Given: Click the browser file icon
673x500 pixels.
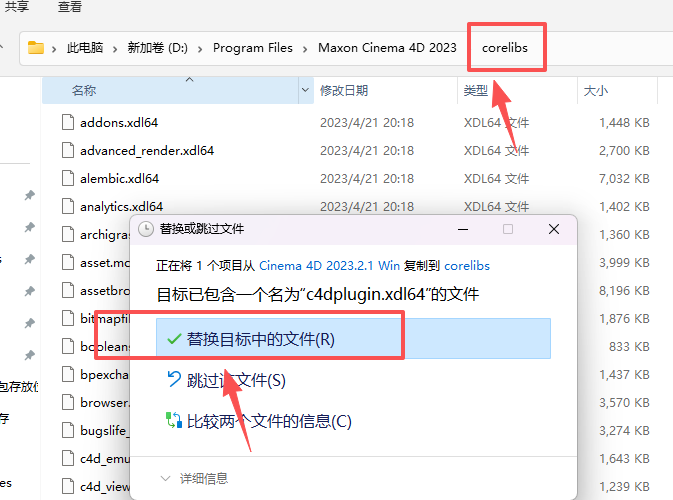Looking at the screenshot, I should tap(68, 402).
